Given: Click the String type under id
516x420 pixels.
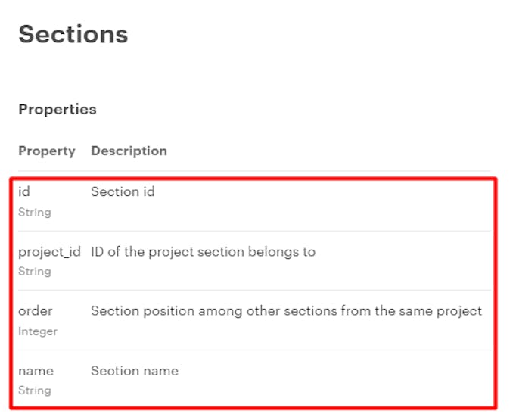Looking at the screenshot, I should click(35, 213).
